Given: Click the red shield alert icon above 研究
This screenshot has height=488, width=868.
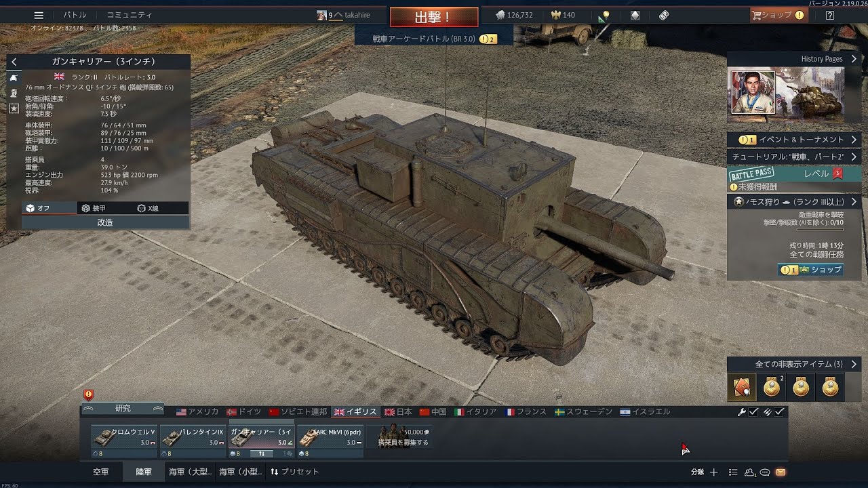Looking at the screenshot, I should [x=88, y=394].
